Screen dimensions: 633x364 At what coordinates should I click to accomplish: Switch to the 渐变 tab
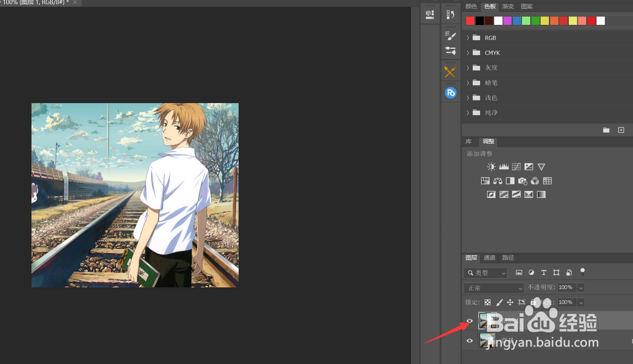click(508, 6)
